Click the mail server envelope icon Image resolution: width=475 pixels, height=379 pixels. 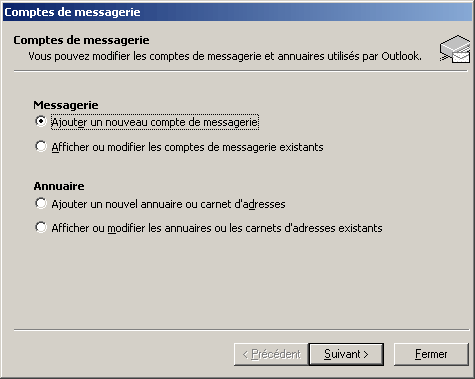coord(455,49)
